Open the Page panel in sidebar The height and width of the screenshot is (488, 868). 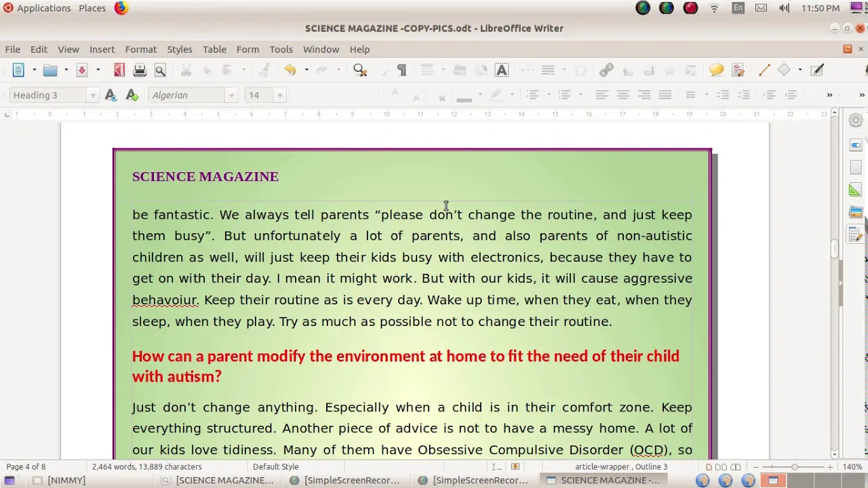tap(856, 167)
